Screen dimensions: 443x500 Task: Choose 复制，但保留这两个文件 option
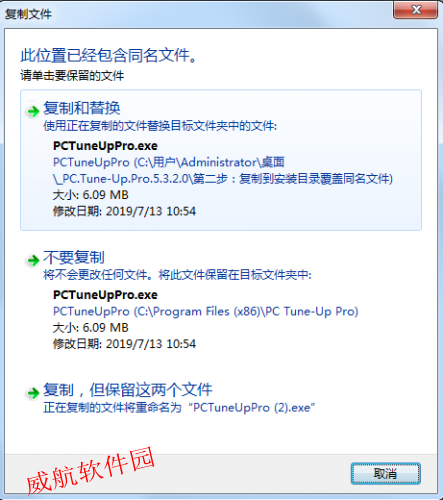tap(128, 390)
